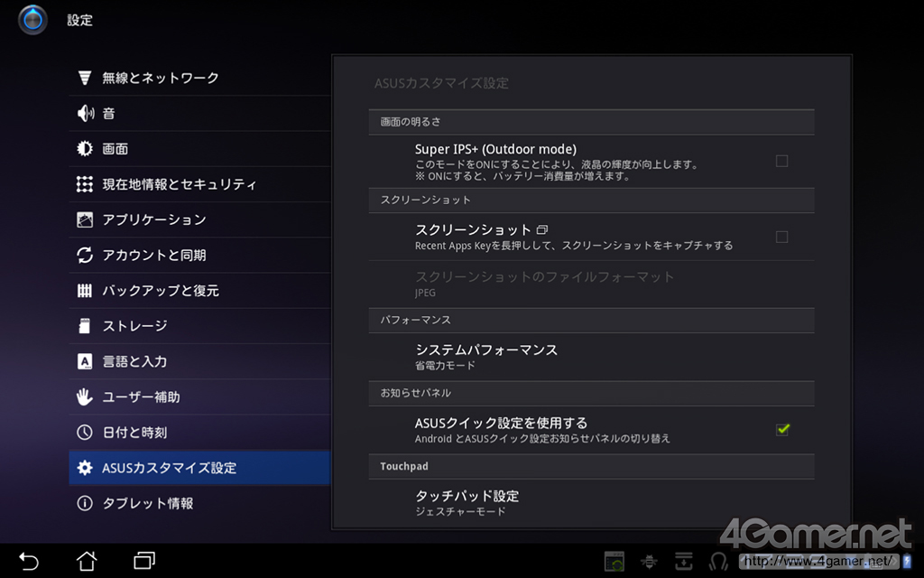Select ユーザー補助 label
Viewport: 924px width, 578px height.
pyautogui.click(x=142, y=397)
